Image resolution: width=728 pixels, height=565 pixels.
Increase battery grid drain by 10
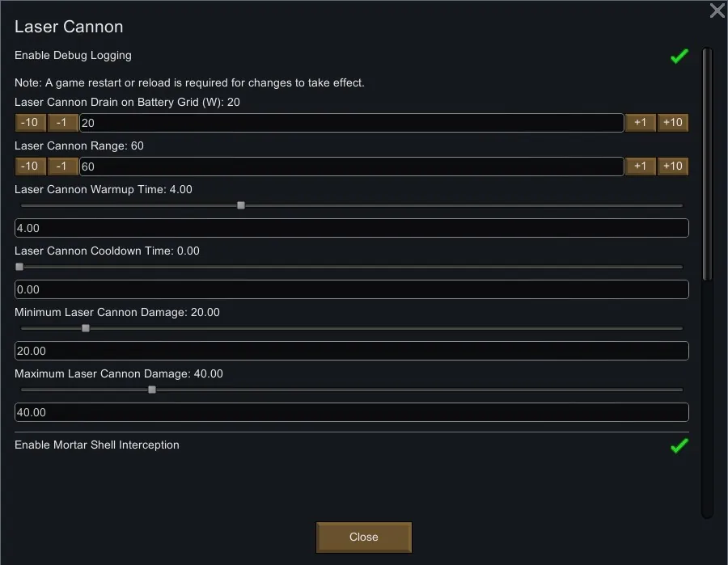tap(672, 123)
